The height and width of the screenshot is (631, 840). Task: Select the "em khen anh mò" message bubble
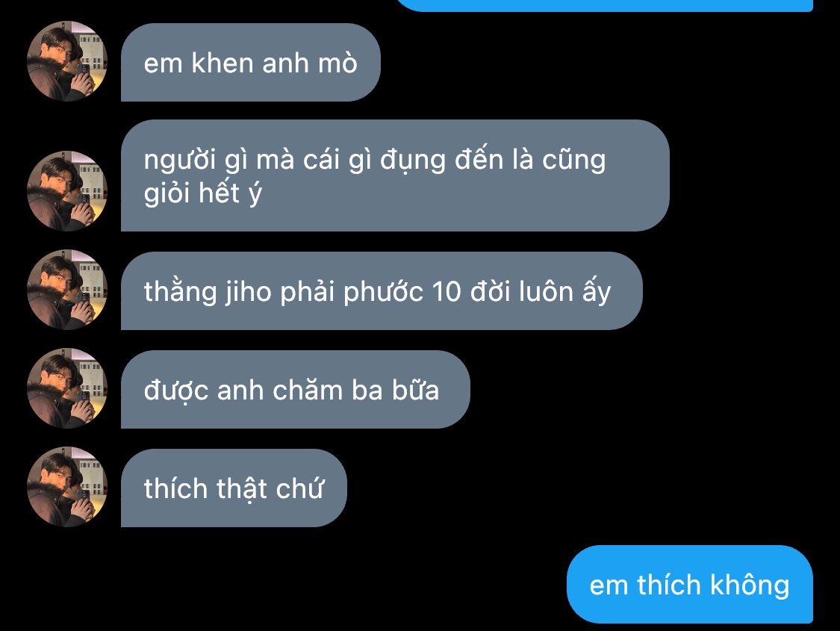tap(251, 62)
